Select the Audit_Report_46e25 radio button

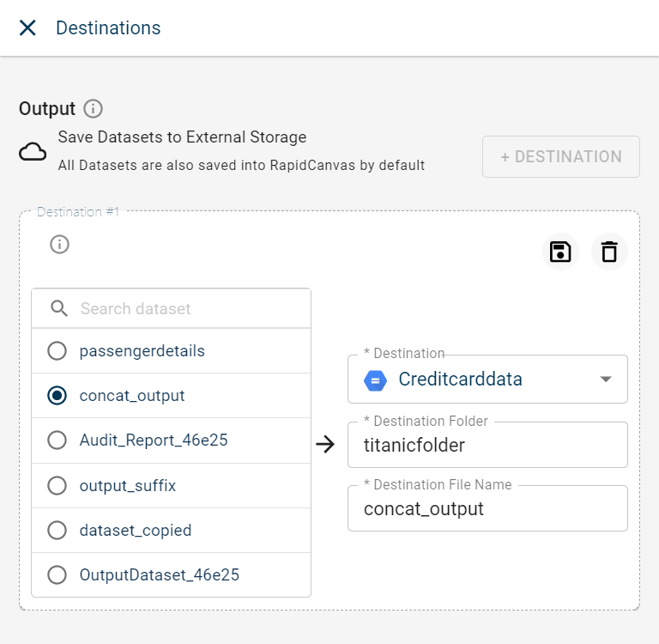(x=57, y=440)
